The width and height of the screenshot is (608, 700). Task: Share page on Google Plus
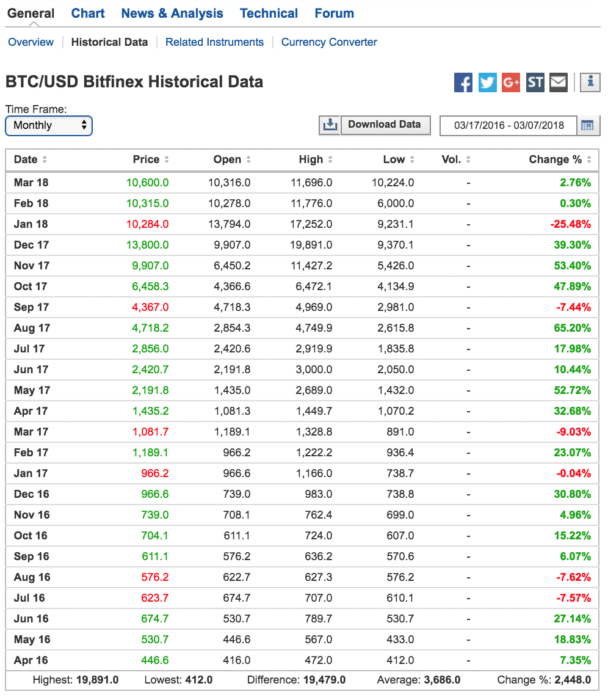click(x=511, y=82)
